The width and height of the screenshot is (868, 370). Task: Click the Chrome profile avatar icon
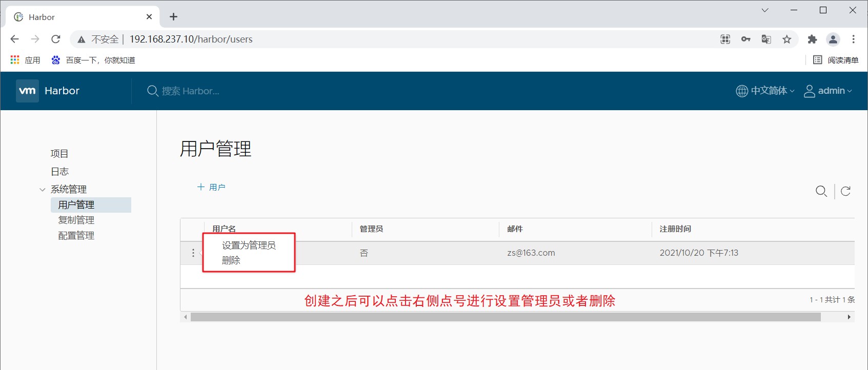[833, 39]
